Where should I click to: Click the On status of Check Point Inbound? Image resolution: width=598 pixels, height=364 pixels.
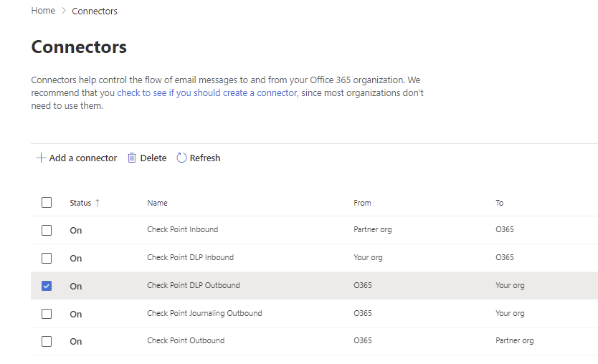75,230
